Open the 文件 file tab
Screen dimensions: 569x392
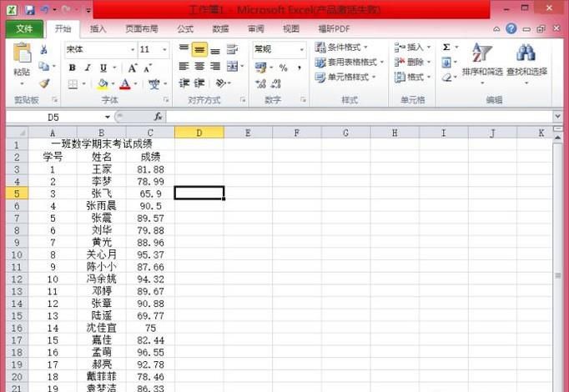tap(24, 28)
